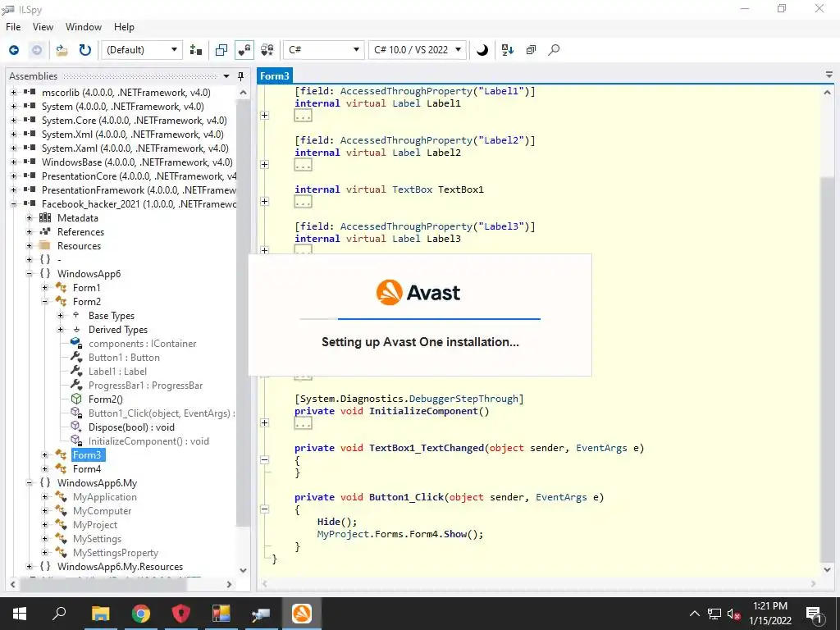Image resolution: width=840 pixels, height=630 pixels.
Task: Open the C# language dropdown
Action: click(323, 50)
